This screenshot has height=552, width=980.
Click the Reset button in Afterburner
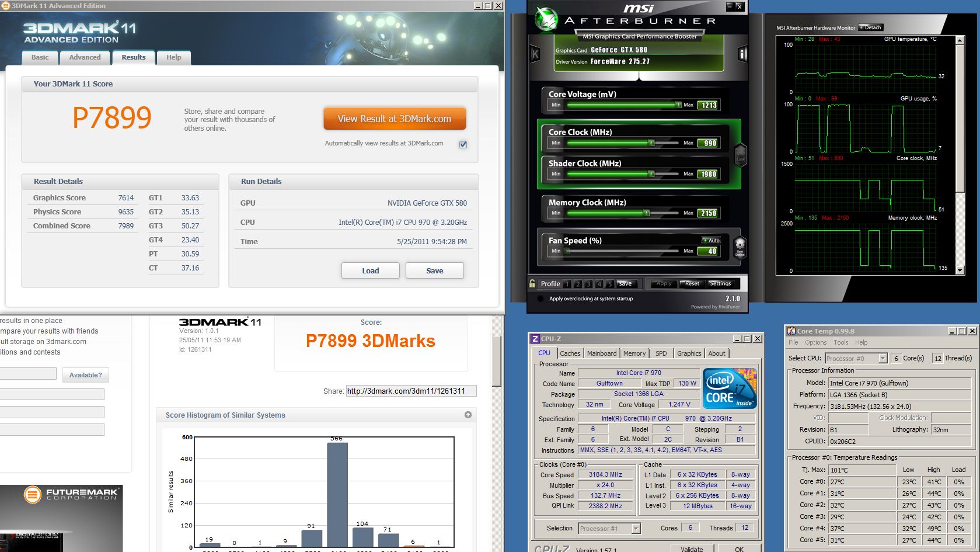pos(692,283)
